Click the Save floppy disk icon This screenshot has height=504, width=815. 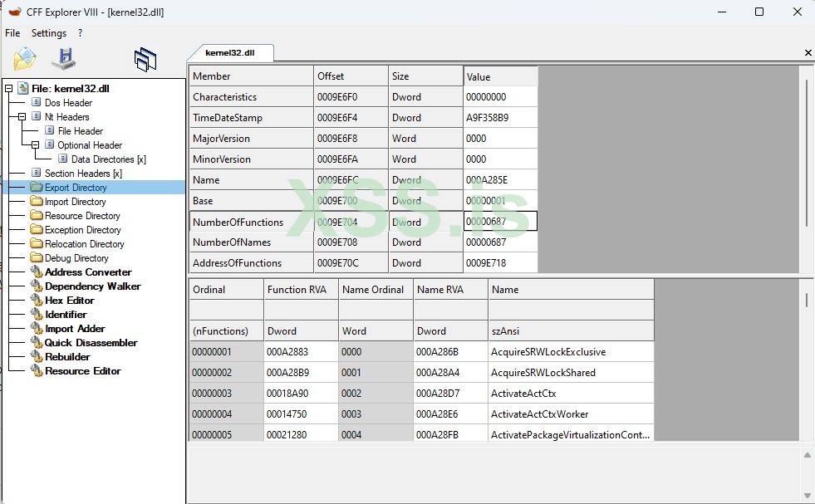(64, 59)
